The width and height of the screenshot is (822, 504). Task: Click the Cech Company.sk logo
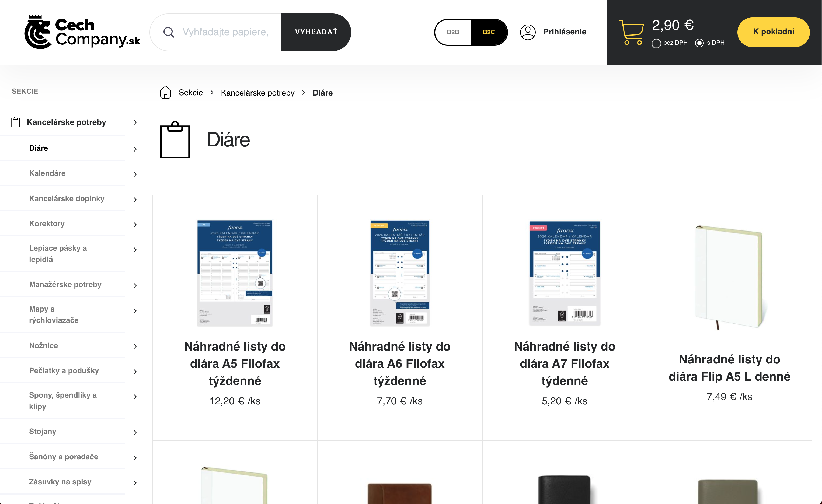[x=82, y=32]
